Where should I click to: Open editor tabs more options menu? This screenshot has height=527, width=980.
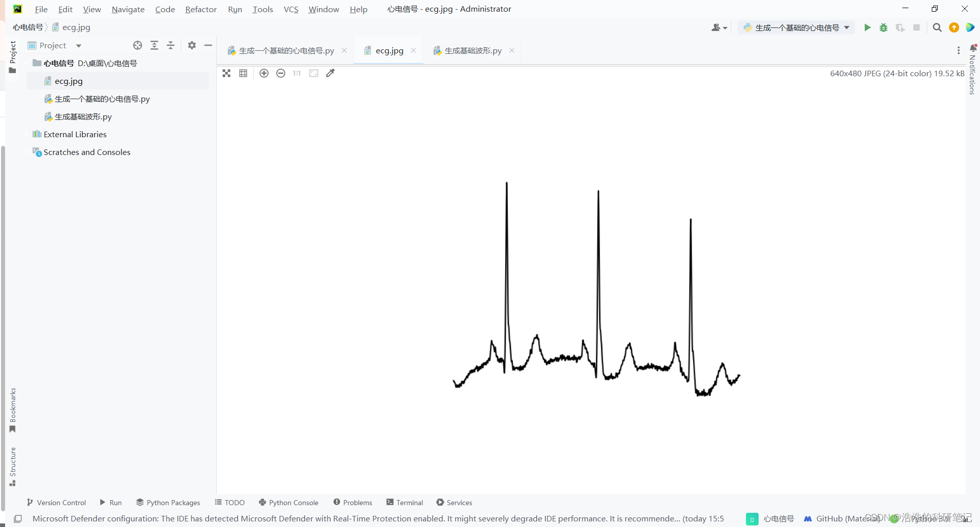point(959,50)
